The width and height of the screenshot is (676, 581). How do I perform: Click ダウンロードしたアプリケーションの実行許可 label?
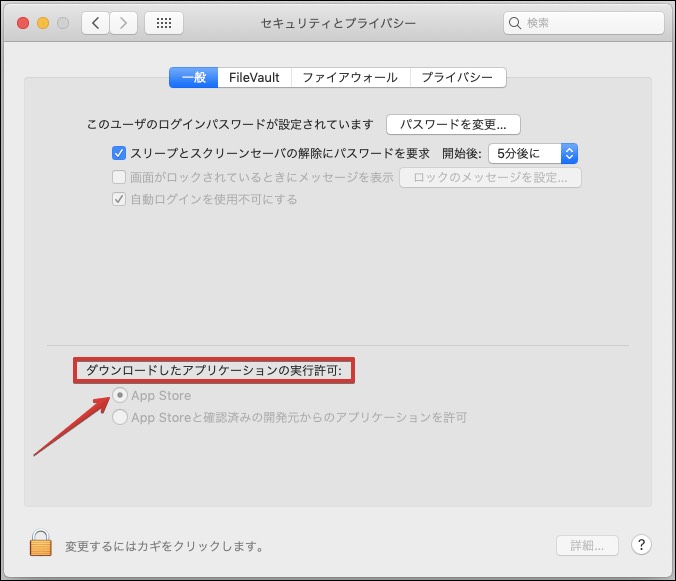213,370
